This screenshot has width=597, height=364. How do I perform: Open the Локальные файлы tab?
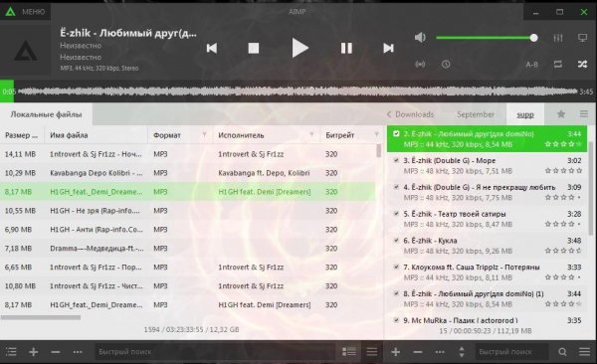coord(46,114)
